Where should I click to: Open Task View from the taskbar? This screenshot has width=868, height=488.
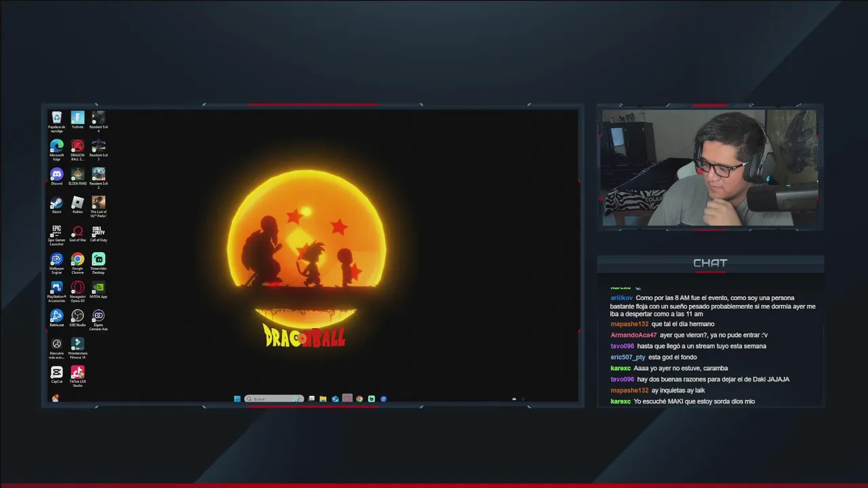tap(311, 399)
